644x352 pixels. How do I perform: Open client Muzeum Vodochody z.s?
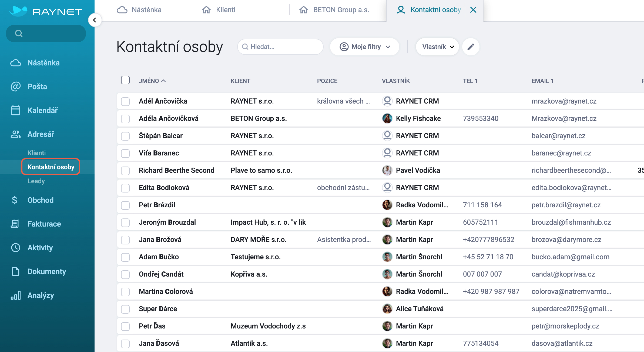point(268,326)
